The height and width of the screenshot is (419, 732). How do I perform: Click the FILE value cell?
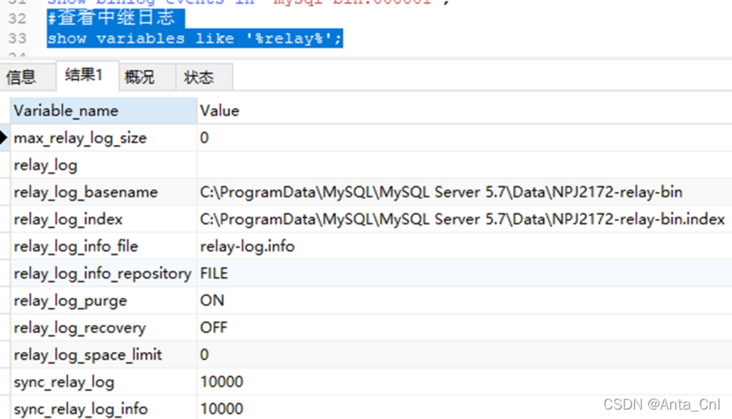tap(464, 273)
